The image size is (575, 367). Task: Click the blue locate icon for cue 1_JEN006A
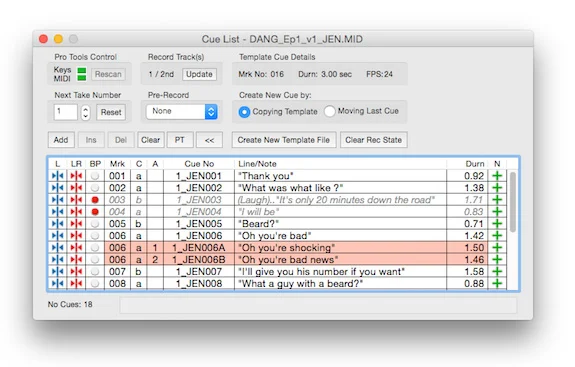point(58,248)
